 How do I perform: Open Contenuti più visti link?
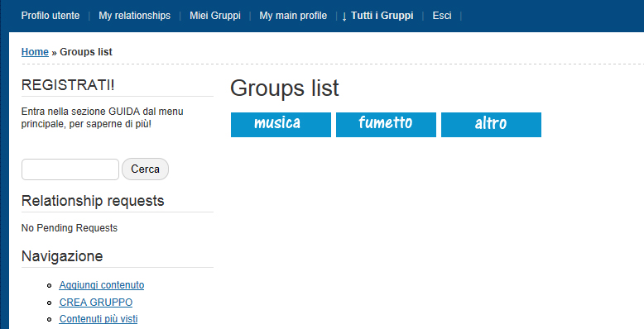pyautogui.click(x=99, y=319)
